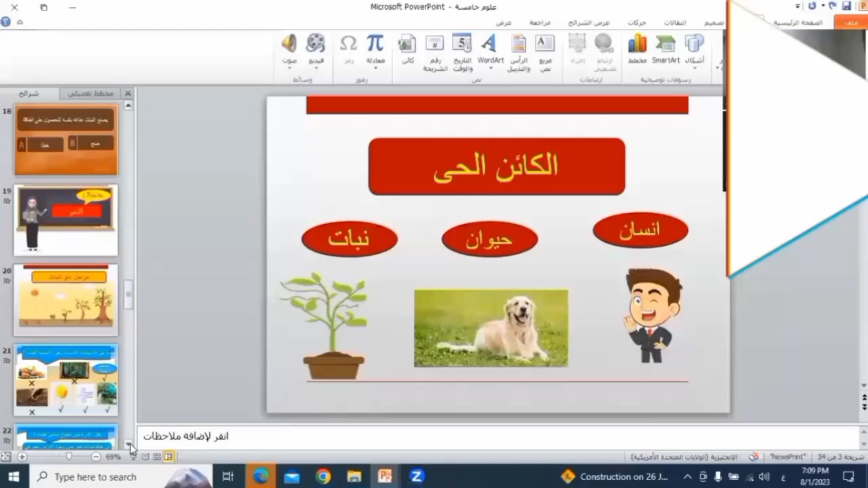868x488 pixels.
Task: Click the Chart (مخطط) icon
Action: point(637,49)
